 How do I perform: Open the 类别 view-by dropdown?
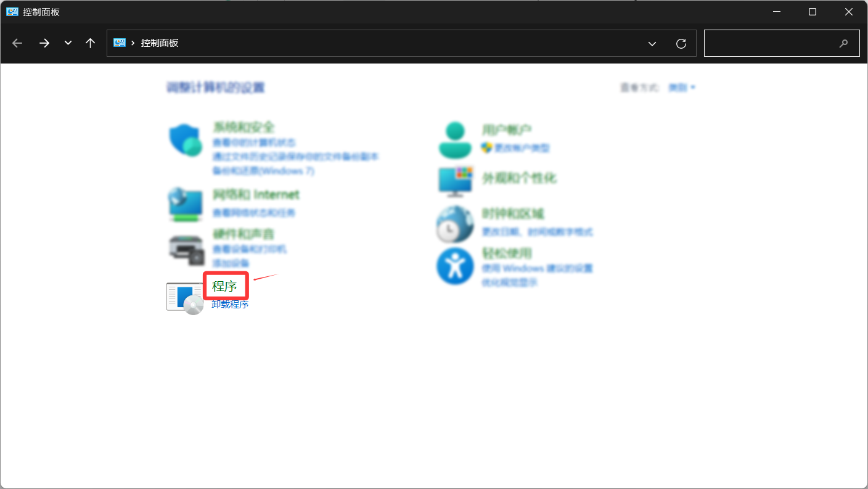pyautogui.click(x=682, y=88)
